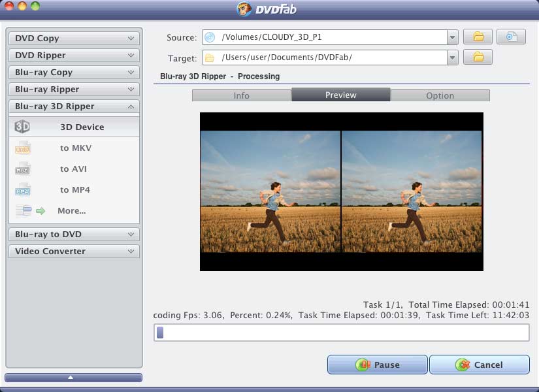Click the MP4 file format icon
The height and width of the screenshot is (392, 539).
click(23, 190)
